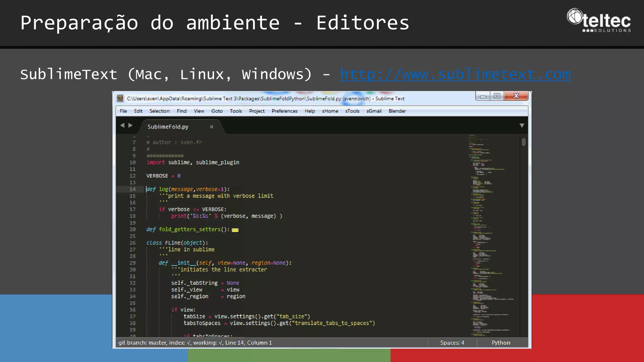Screen dimensions: 644x362
Task: Open the Project menu
Action: (257, 111)
